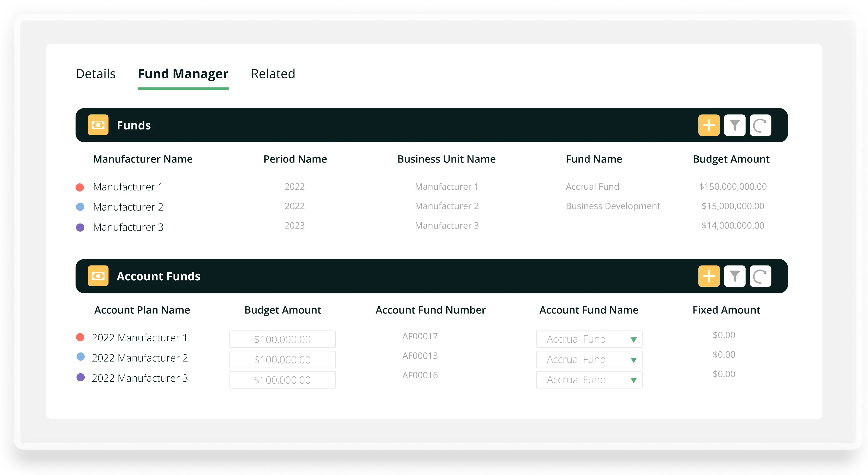Select the Fund Manager tab
The width and height of the screenshot is (868, 475).
pyautogui.click(x=183, y=74)
